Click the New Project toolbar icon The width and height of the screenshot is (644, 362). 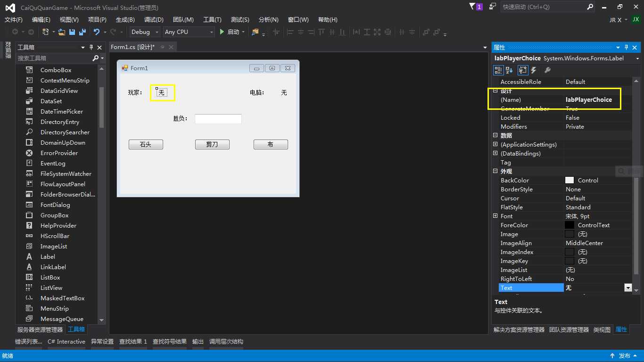tap(46, 32)
